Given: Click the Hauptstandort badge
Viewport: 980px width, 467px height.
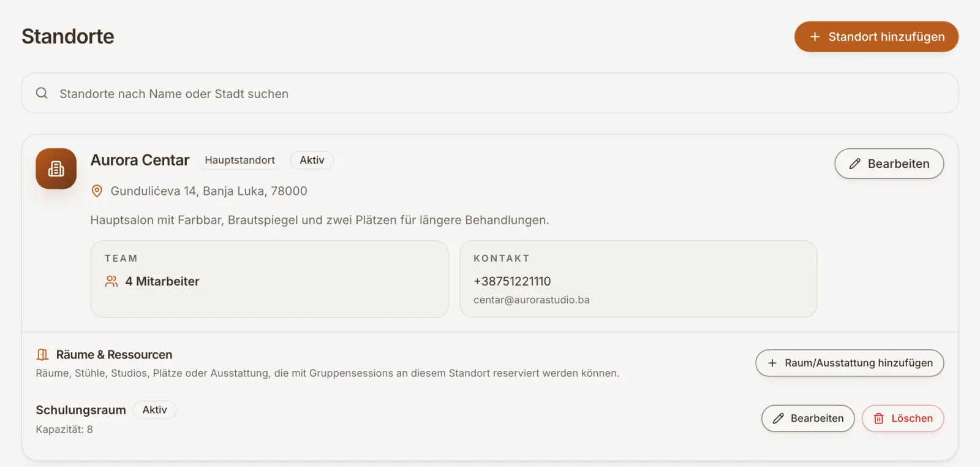Looking at the screenshot, I should point(239,160).
